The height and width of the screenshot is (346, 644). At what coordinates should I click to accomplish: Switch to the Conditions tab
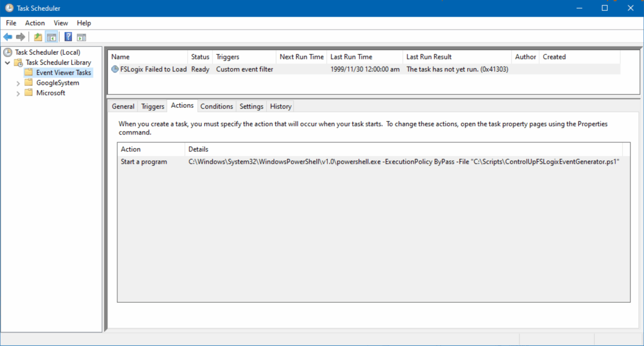pyautogui.click(x=216, y=106)
